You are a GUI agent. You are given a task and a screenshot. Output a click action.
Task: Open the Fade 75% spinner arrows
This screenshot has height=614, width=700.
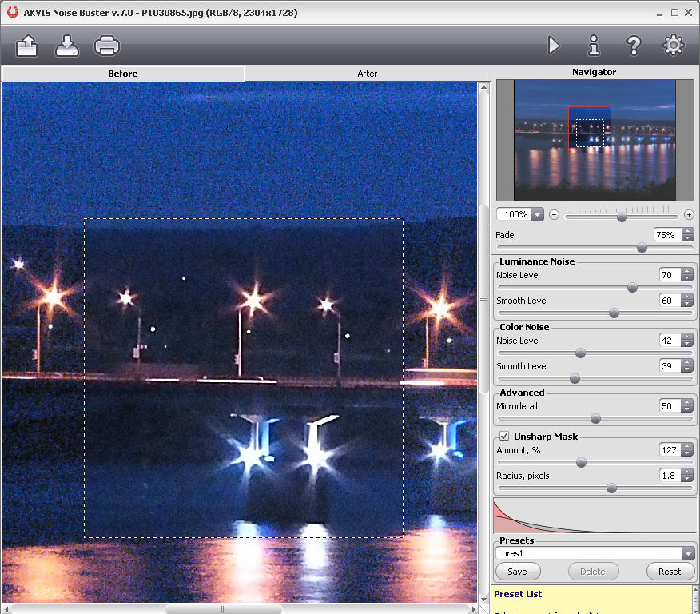pyautogui.click(x=687, y=235)
